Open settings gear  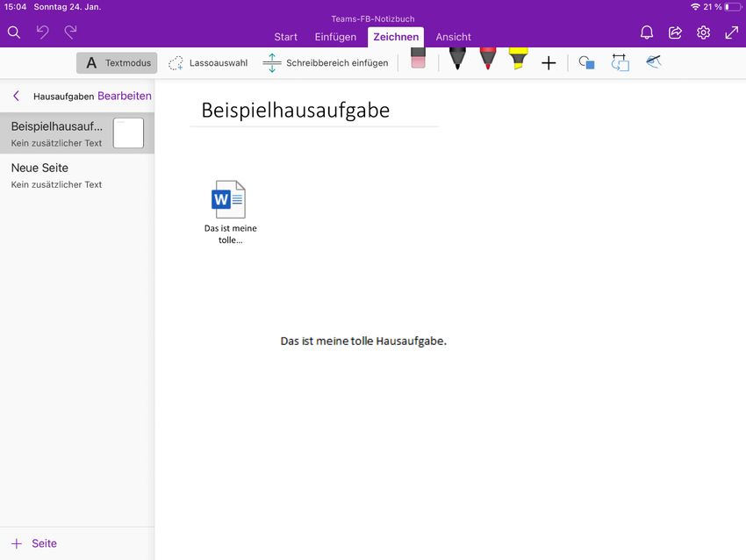703,32
